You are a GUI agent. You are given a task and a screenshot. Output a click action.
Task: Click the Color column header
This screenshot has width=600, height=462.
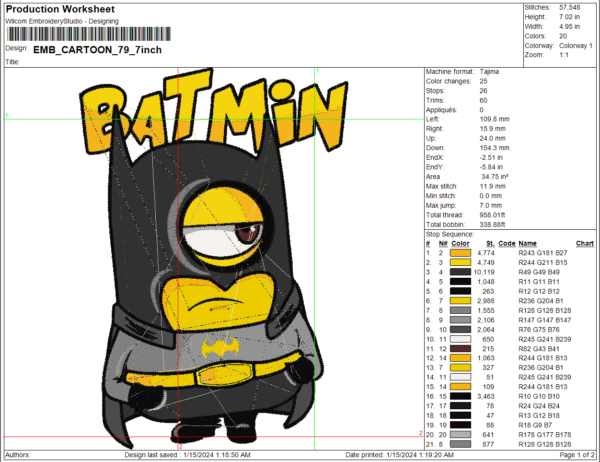coord(459,243)
